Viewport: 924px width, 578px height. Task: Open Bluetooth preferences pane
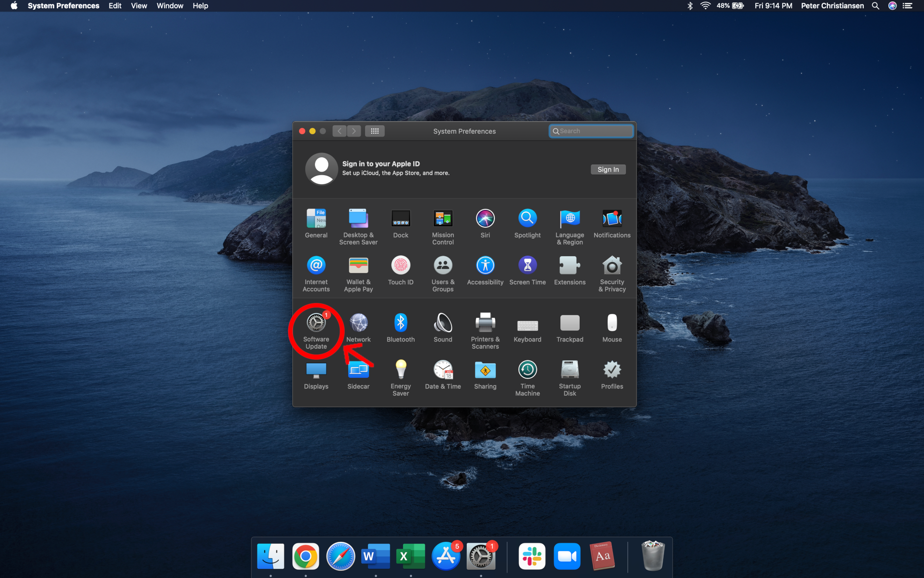(401, 328)
